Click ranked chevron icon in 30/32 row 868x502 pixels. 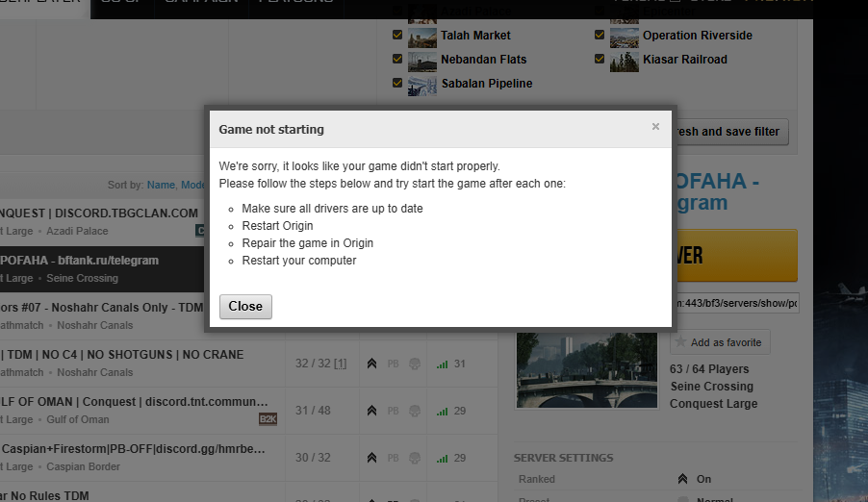pos(372,458)
